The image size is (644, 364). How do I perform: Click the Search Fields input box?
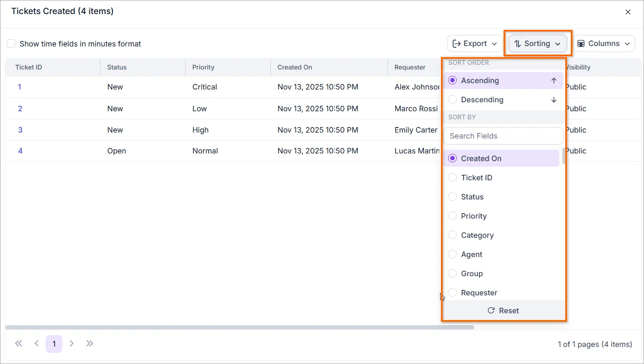(x=503, y=136)
